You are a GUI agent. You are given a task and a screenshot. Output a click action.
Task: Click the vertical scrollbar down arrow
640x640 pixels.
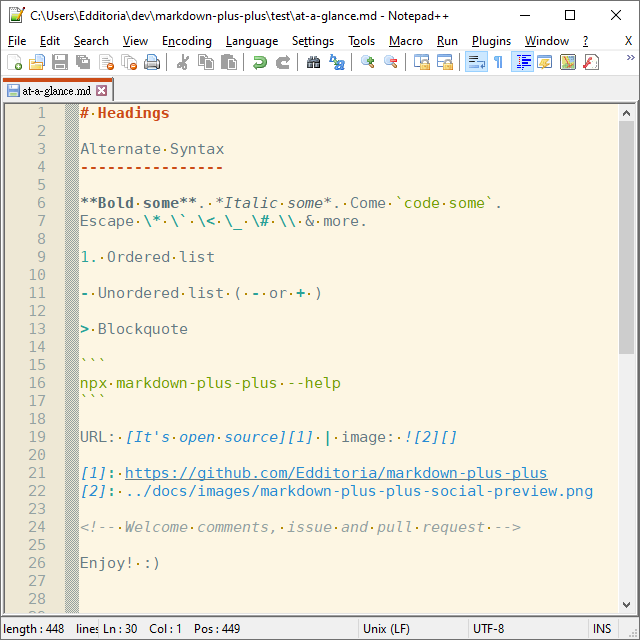point(627,604)
